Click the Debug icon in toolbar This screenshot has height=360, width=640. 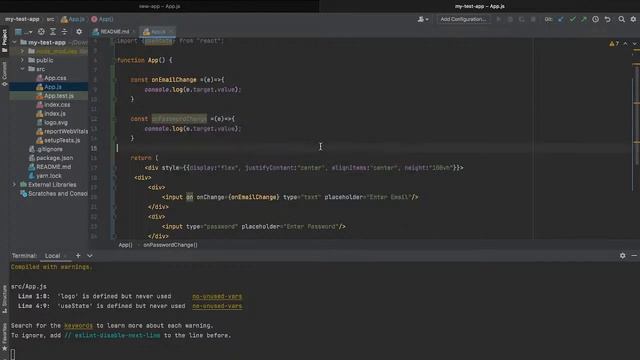pos(510,19)
